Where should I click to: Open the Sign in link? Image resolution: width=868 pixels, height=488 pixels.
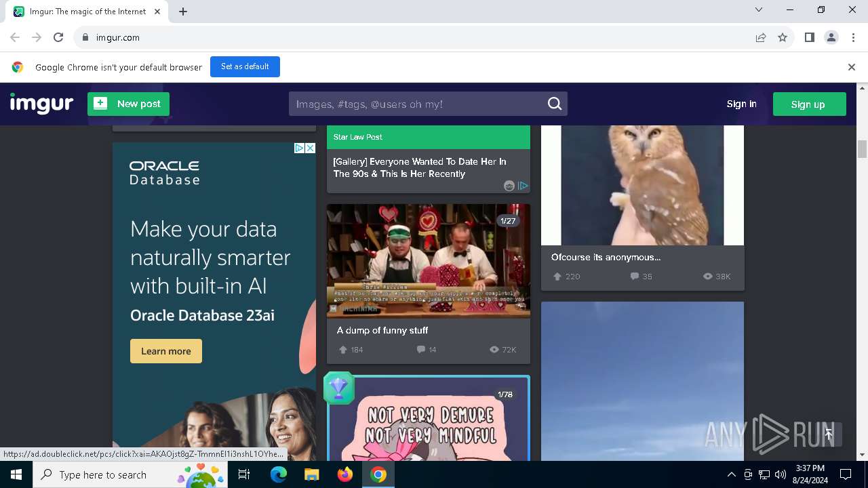741,104
